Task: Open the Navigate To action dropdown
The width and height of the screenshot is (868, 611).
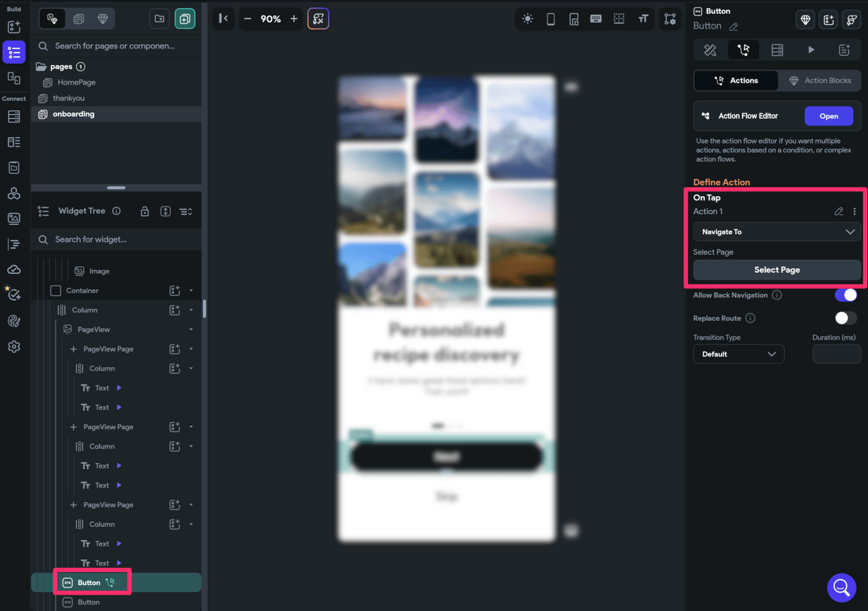Action: coord(777,232)
